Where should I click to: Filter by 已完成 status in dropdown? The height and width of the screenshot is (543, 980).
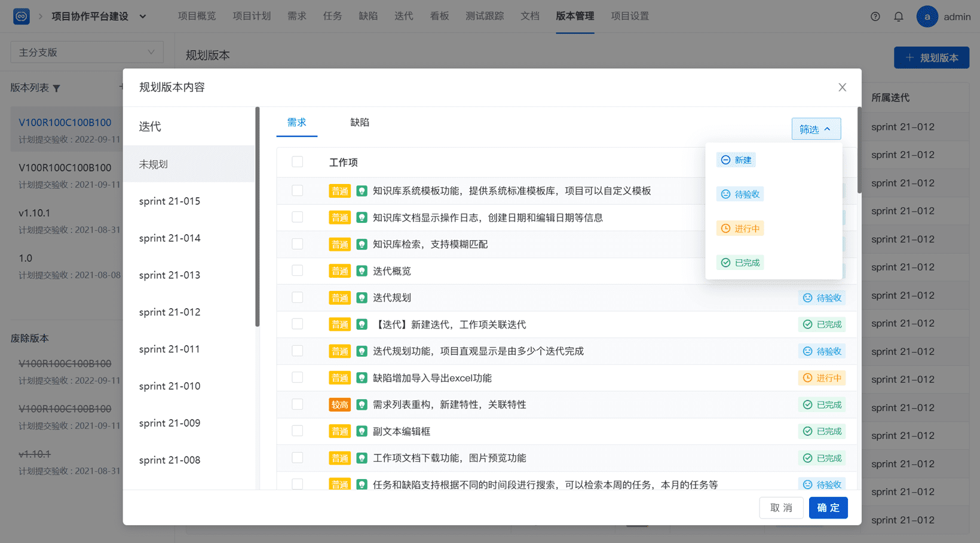pyautogui.click(x=740, y=263)
